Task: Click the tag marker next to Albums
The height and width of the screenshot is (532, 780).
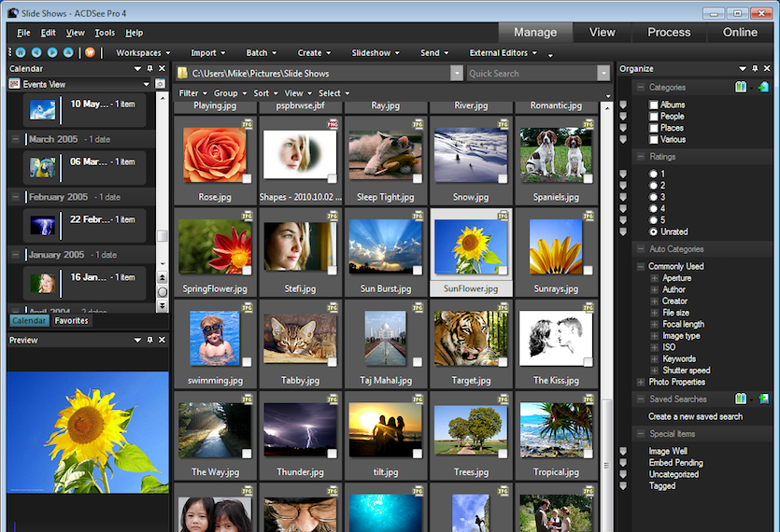Action: pos(623,105)
